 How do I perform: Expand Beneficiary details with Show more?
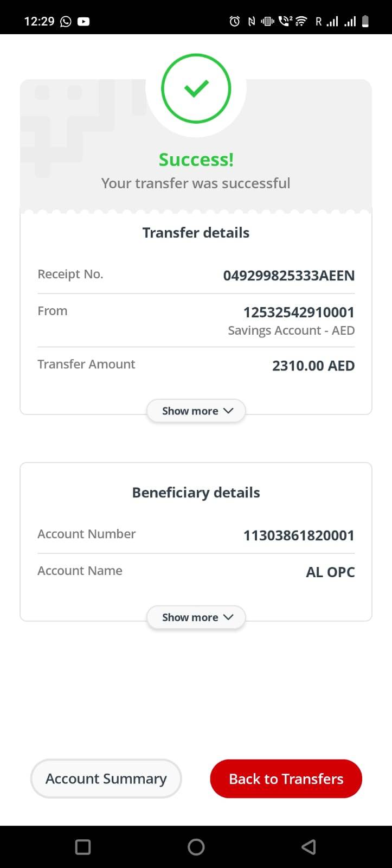tap(196, 617)
